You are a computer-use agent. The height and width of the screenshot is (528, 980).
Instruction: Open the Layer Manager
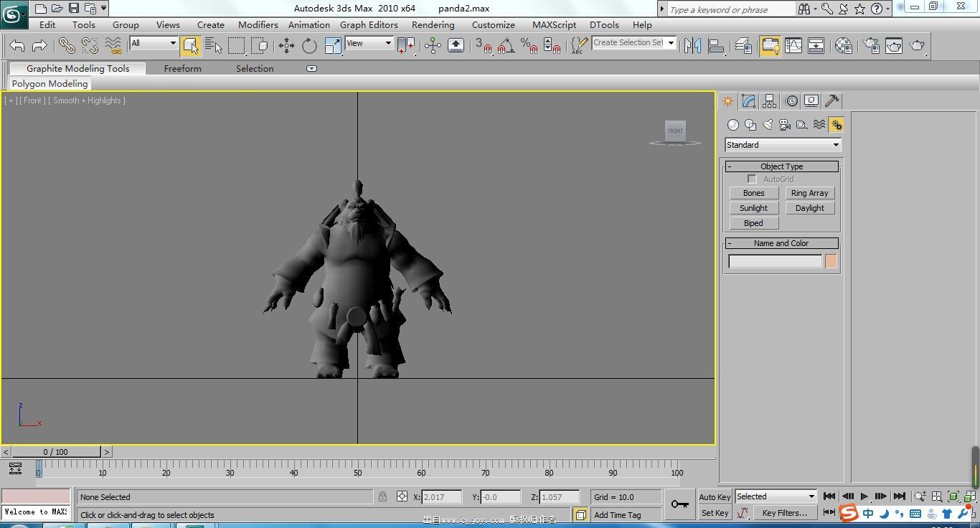[743, 46]
